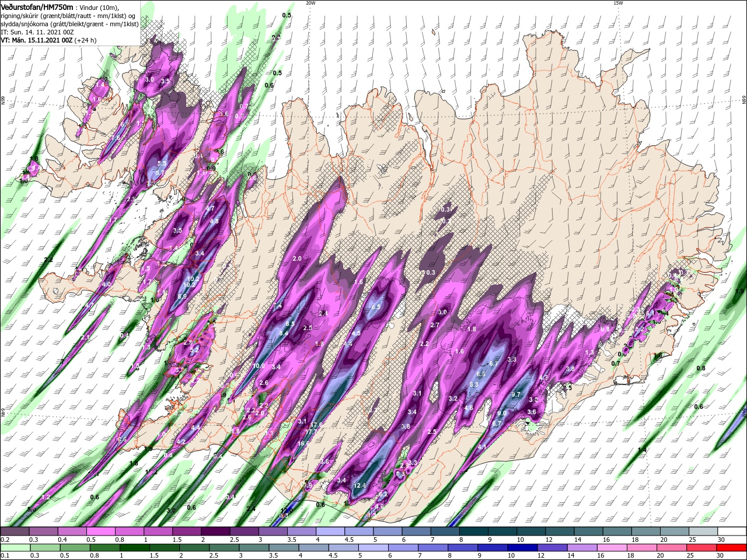Click the 9.0 precipitation value on the map
747x560 pixels.
(x=502, y=414)
